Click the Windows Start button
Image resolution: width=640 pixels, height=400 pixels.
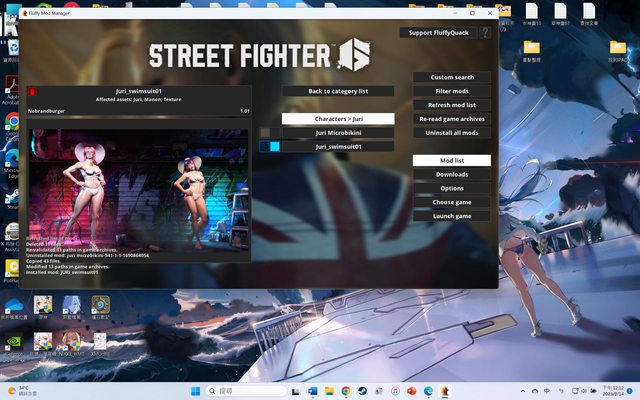[196, 390]
